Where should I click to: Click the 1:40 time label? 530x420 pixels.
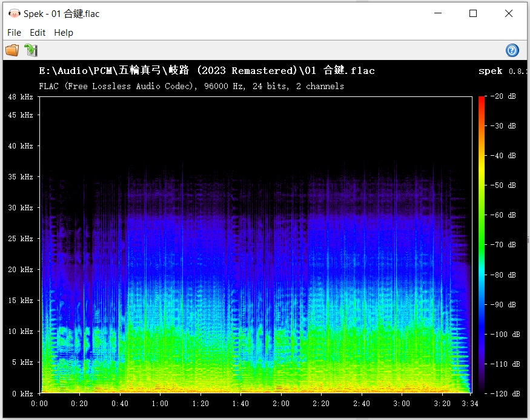click(240, 404)
